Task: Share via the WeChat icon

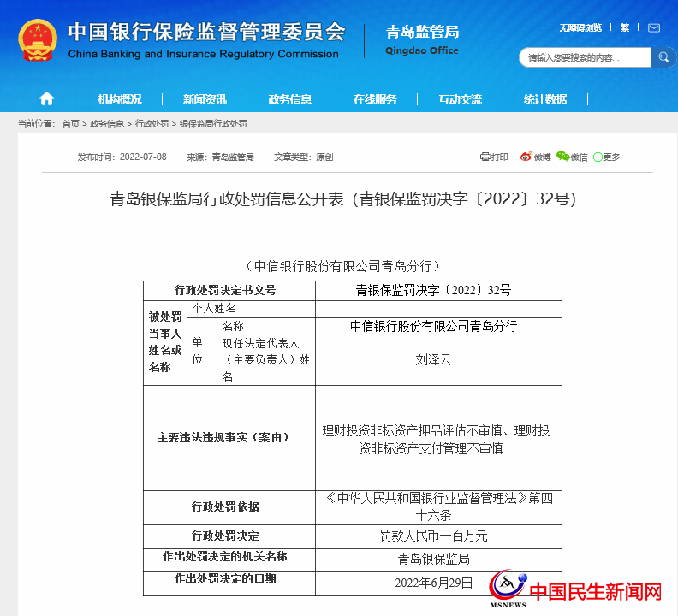Action: click(562, 157)
